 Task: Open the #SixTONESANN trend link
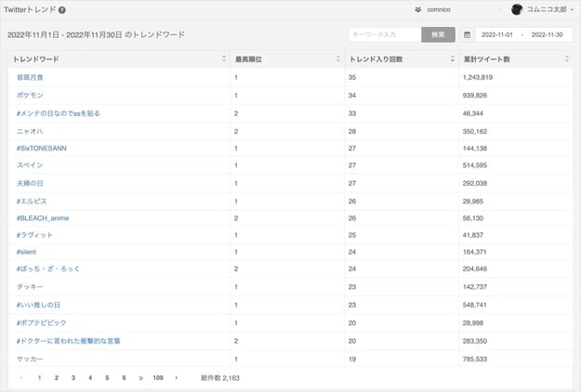click(42, 148)
